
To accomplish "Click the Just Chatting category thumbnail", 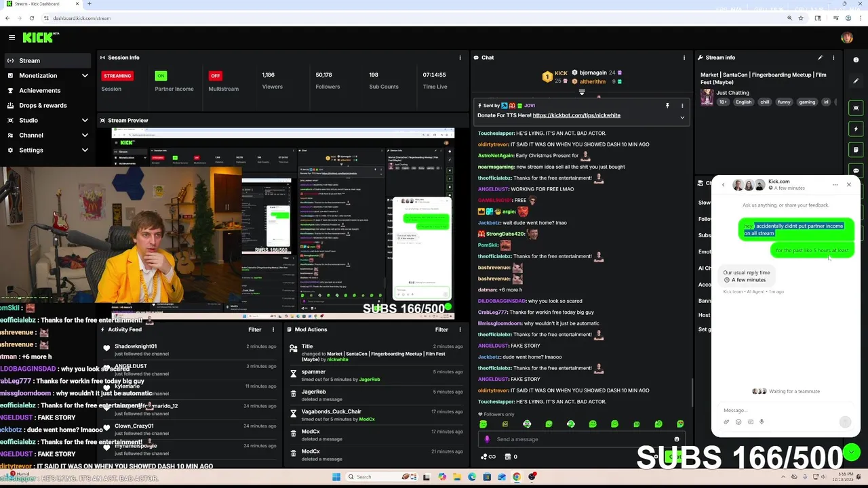I will click(707, 97).
